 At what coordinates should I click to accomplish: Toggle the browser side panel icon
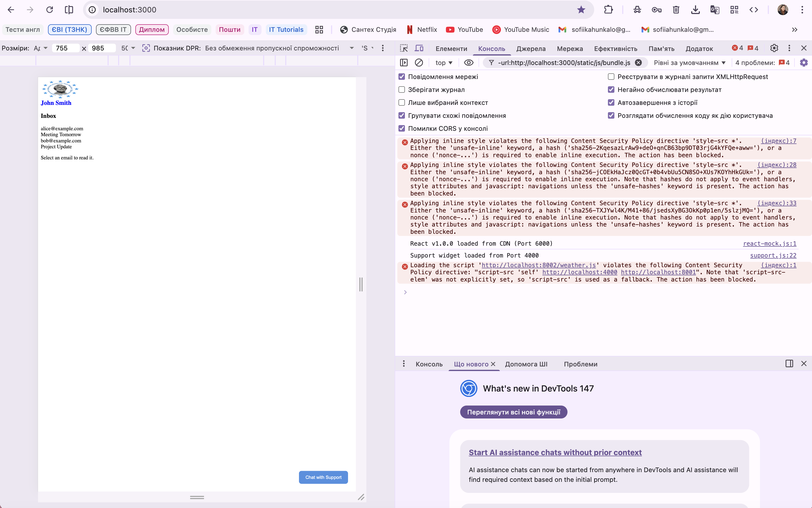(x=69, y=10)
